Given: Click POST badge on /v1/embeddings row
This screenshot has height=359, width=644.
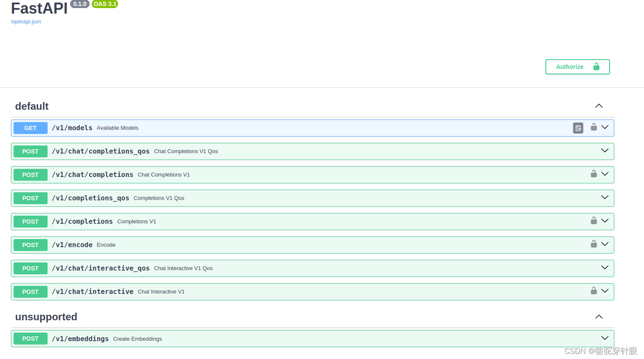Looking at the screenshot, I should 31,339.
